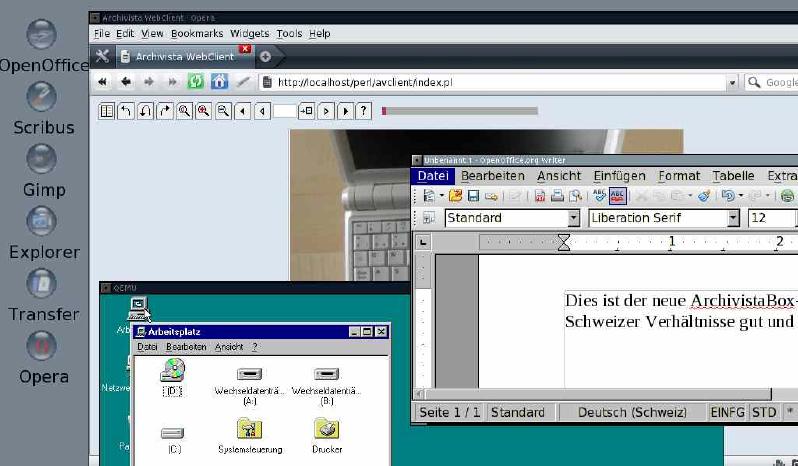Click Open file icon in Writer
Screen dimensions: 798x466
click(455, 196)
